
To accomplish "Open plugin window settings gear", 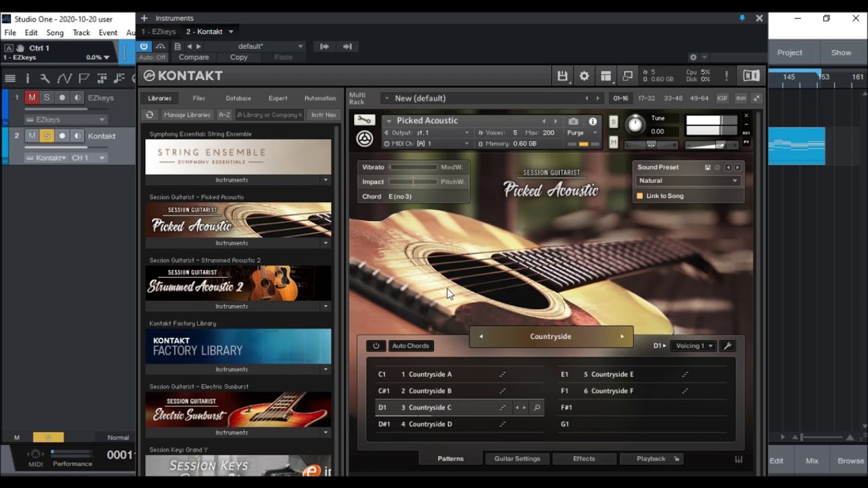I will pos(693,58).
